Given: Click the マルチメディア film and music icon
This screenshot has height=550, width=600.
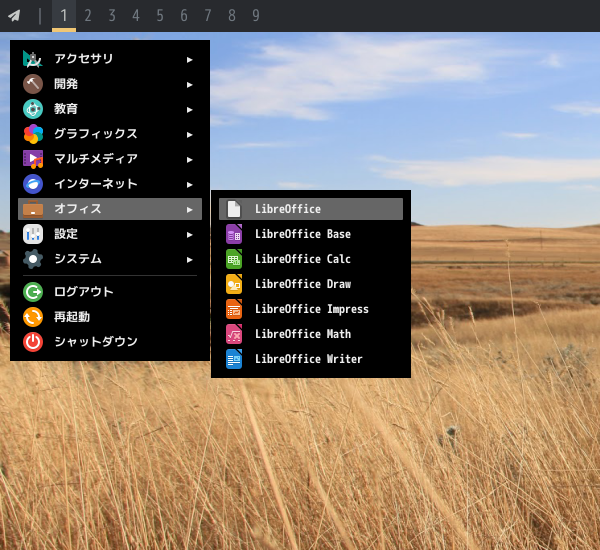Looking at the screenshot, I should point(33,159).
